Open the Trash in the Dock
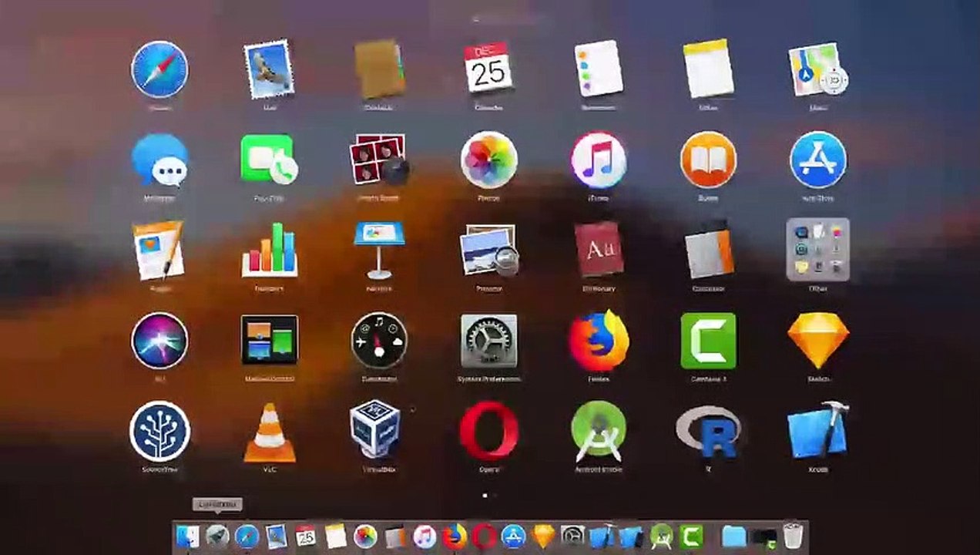The width and height of the screenshot is (980, 555). (x=793, y=535)
